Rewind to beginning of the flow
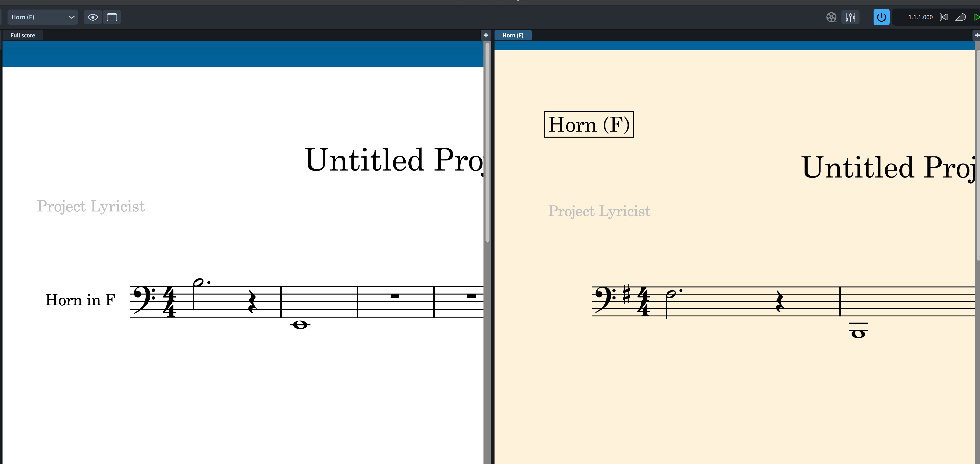The image size is (980, 464). tap(944, 17)
